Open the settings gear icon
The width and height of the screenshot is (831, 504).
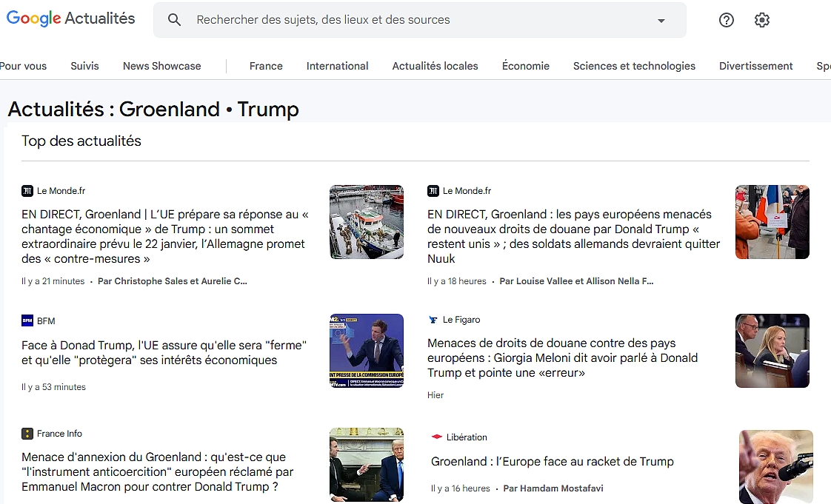point(761,20)
